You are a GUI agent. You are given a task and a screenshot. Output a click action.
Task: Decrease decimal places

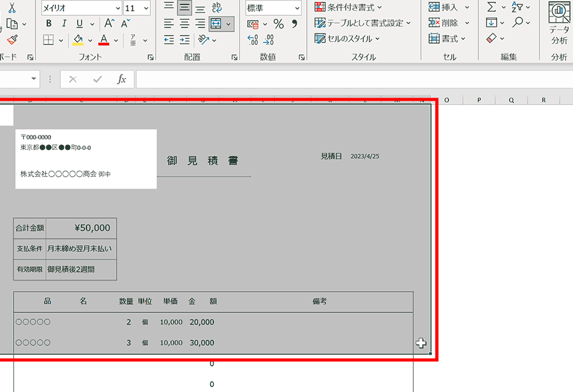pyautogui.click(x=269, y=40)
